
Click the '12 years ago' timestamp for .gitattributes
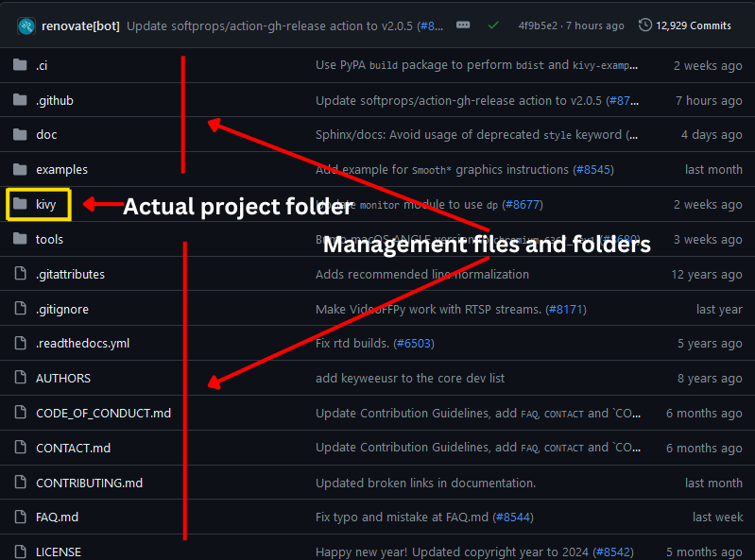pos(707,275)
